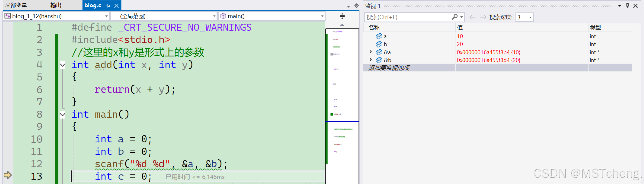Select address value 0x00000016a455f8b4 {10}
This screenshot has height=184, width=644.
coord(489,52)
